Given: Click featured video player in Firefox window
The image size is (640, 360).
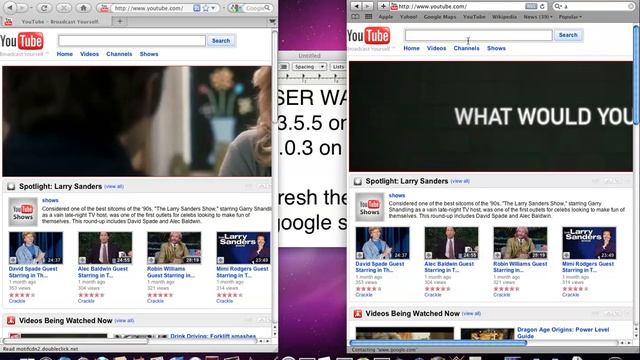Looking at the screenshot, I should tap(137, 121).
